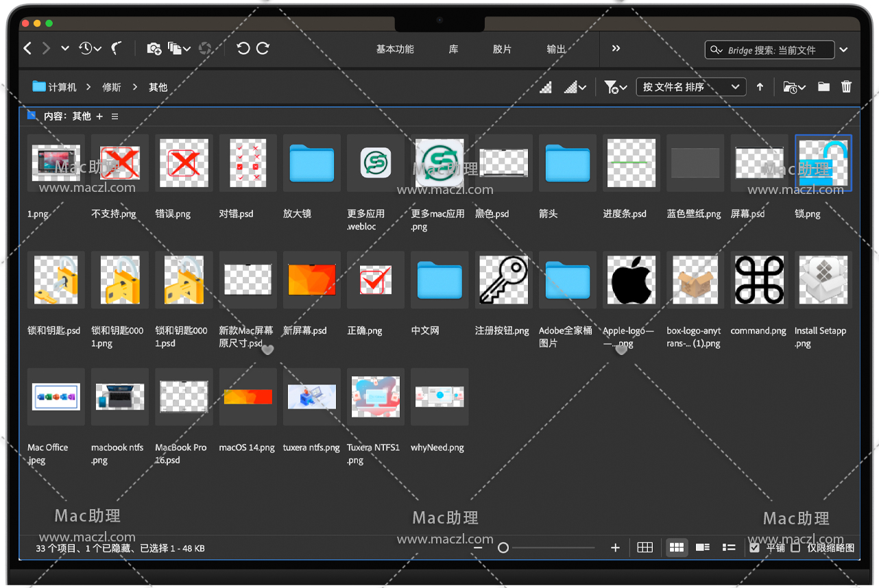Switch to the 输出 workspace tab
The height and width of the screenshot is (588, 879).
556,49
